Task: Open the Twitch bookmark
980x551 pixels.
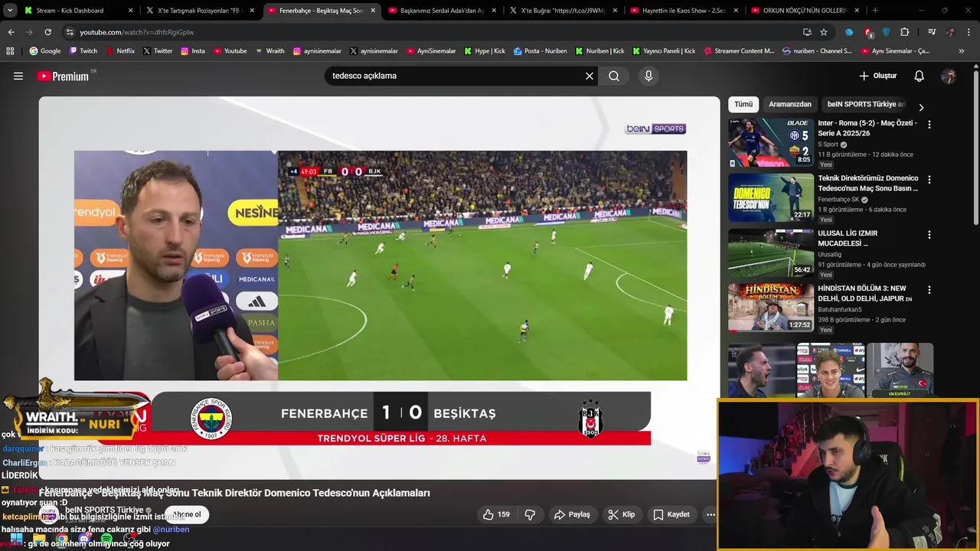Action: (83, 51)
